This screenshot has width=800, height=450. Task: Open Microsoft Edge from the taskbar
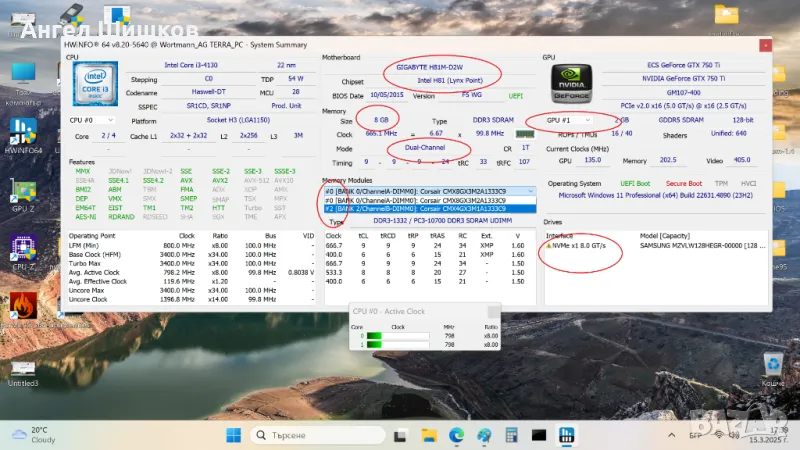point(456,435)
